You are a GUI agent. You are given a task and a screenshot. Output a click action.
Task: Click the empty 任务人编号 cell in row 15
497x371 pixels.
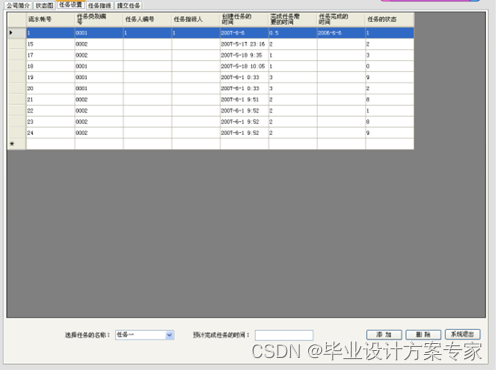[148, 44]
